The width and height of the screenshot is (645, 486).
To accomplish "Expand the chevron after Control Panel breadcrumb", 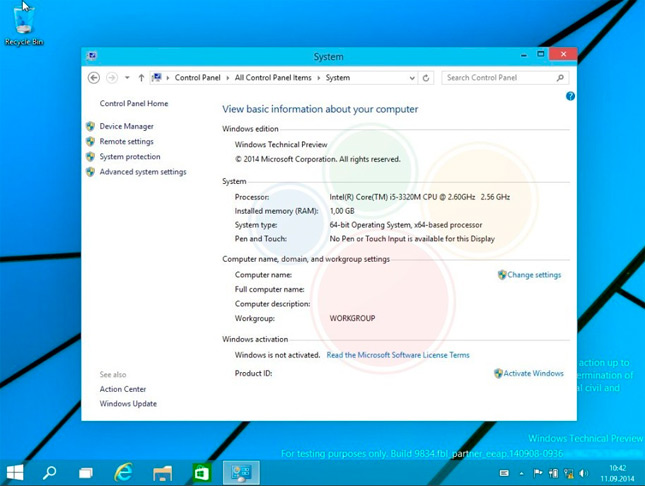I will click(x=228, y=78).
